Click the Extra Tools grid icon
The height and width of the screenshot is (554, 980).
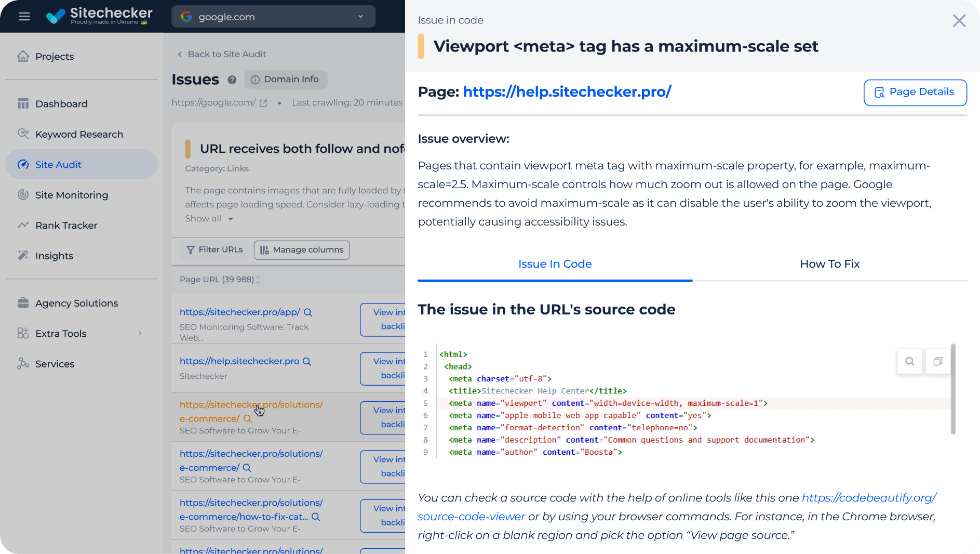pyautogui.click(x=23, y=333)
